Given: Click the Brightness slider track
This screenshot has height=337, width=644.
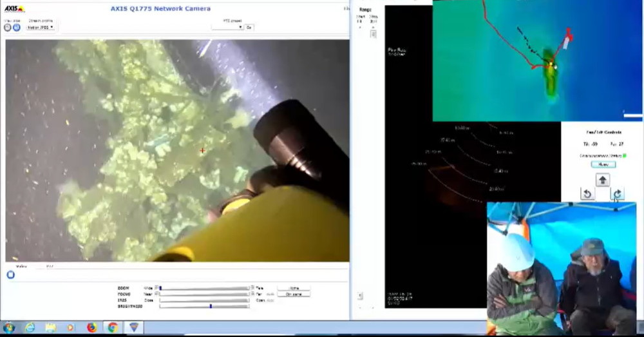Looking at the screenshot, I should (204, 306).
